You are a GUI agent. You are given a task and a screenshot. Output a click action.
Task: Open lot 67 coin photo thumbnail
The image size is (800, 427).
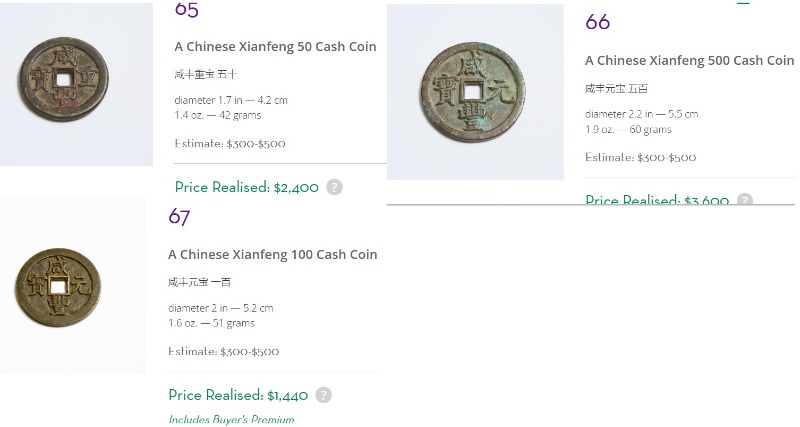73,286
